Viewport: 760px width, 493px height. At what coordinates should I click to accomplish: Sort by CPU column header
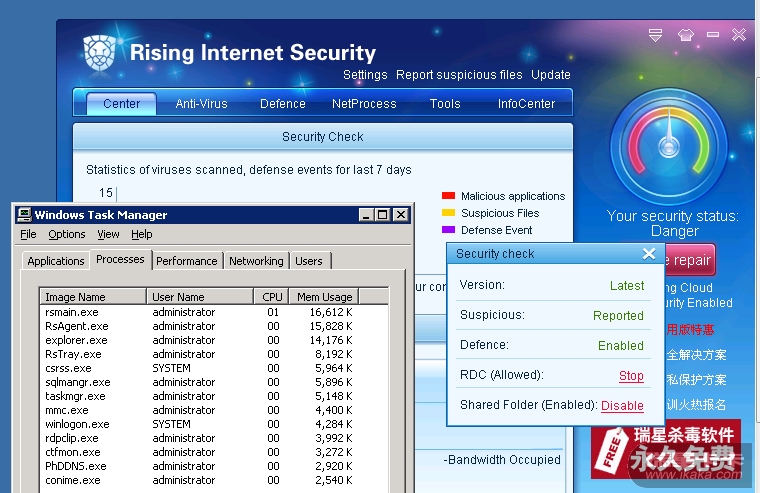pos(271,297)
